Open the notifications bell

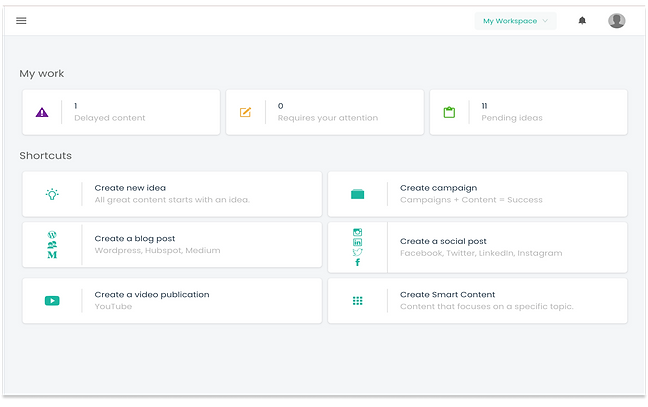582,21
